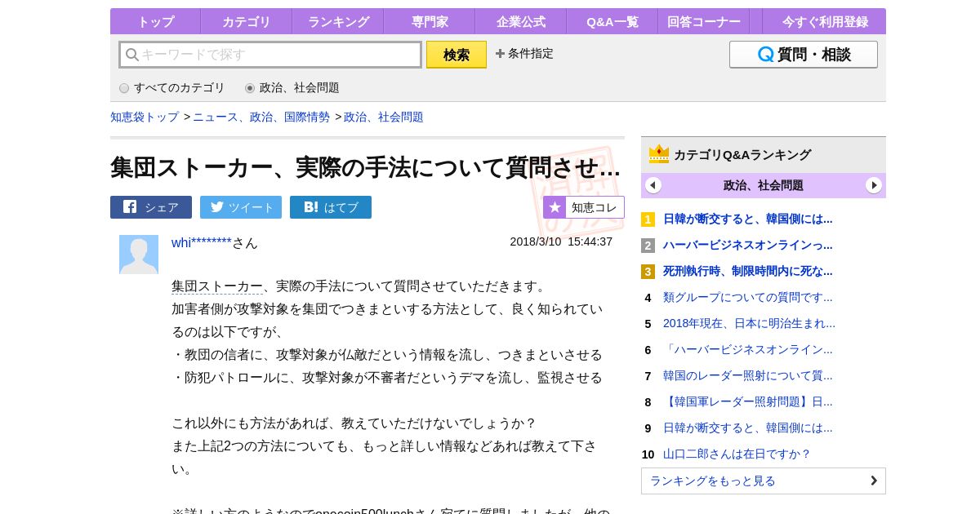Open rank 2 question ハーバービジネスオンラインっ
Viewport: 980px width, 514px height.
(748, 245)
